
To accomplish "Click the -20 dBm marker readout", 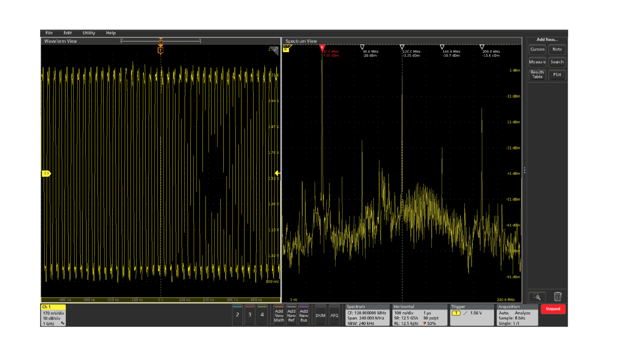I will point(370,56).
